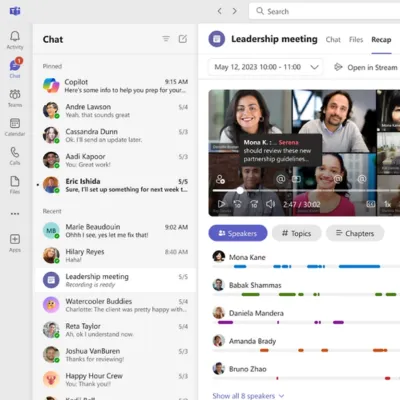This screenshot has height=400, width=400.
Task: Click in the Search field
Action: pyautogui.click(x=324, y=11)
